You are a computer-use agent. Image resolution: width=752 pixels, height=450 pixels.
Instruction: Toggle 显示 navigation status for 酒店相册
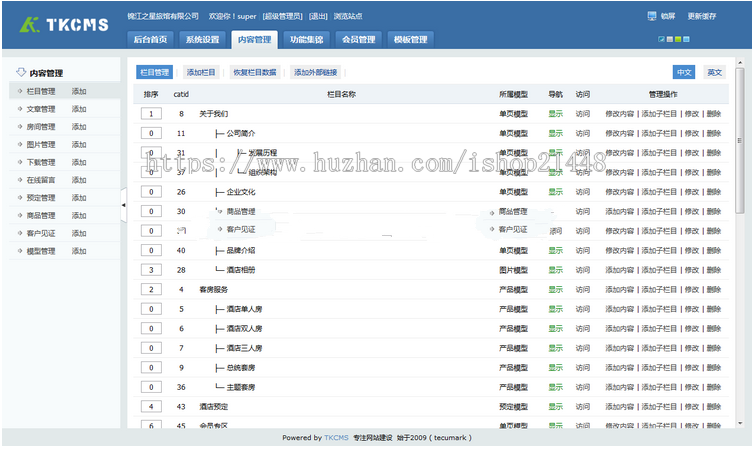click(x=555, y=270)
